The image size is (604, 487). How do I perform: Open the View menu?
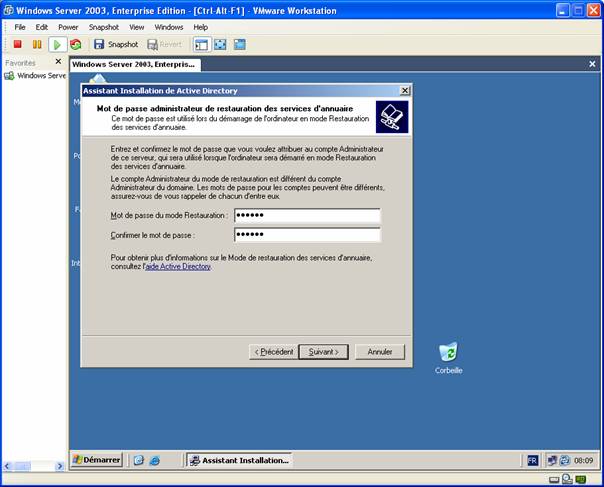click(x=136, y=27)
